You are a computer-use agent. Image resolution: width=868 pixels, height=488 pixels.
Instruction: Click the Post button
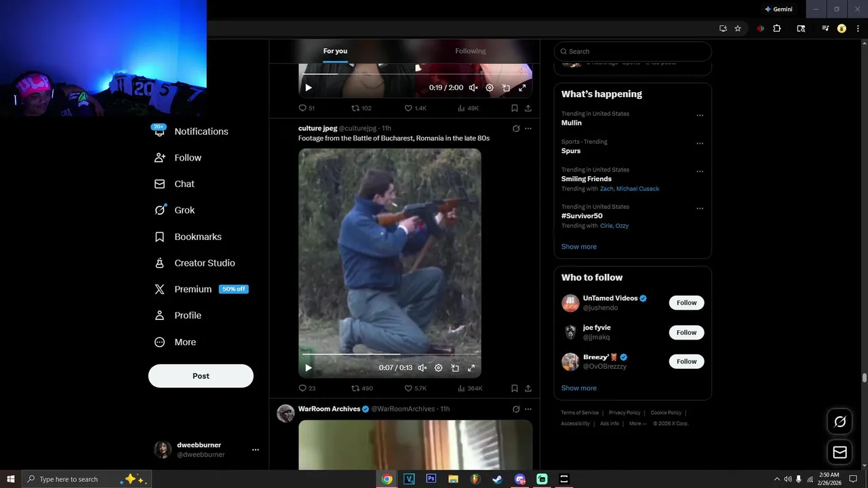tap(201, 375)
